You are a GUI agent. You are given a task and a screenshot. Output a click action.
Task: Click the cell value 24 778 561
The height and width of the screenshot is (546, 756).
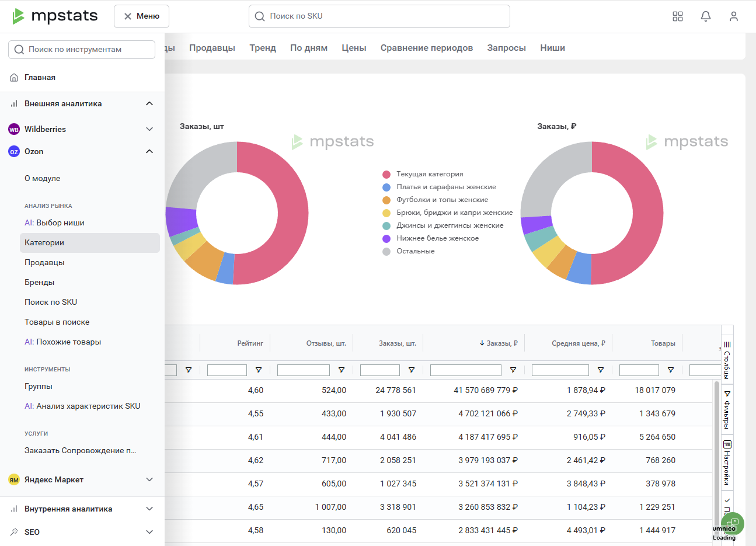(396, 390)
